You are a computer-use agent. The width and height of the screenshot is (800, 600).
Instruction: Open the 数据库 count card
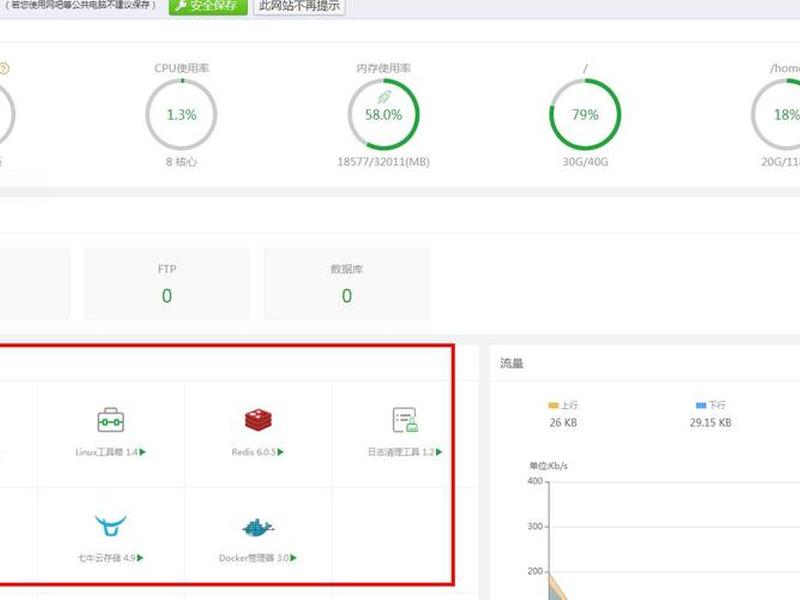(346, 284)
